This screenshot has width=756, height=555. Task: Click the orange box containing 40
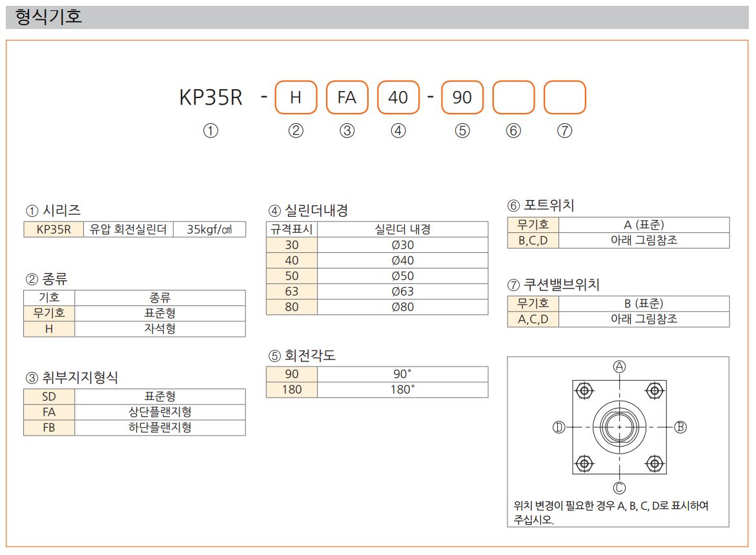(x=398, y=97)
